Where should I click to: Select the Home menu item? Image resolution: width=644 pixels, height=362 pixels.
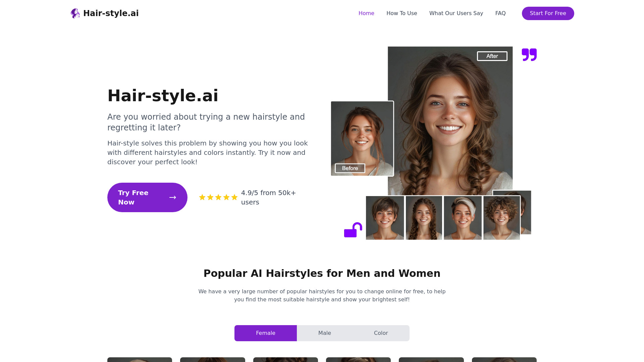[366, 13]
